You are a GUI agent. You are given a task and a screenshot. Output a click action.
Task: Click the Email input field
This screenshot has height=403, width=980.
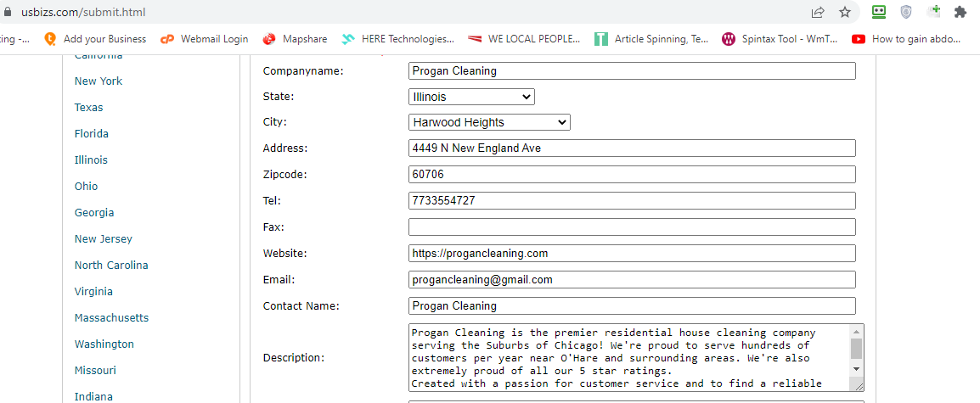[x=632, y=279]
